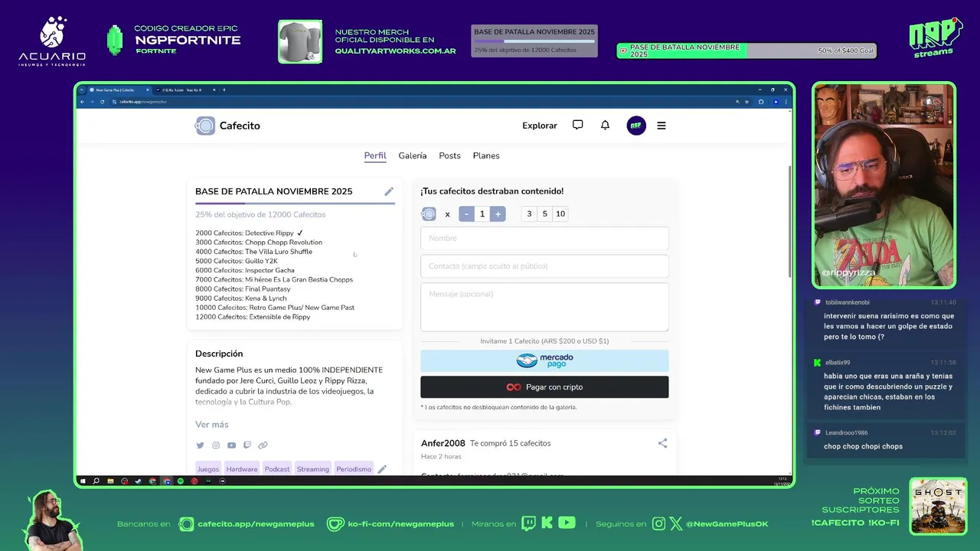Switch to the Perfil tab
The image size is (980, 551).
pos(375,155)
